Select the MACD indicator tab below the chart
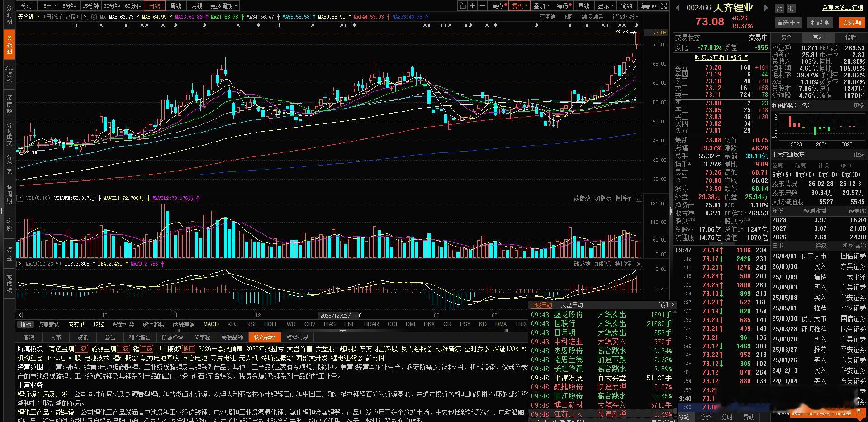The image size is (868, 422). pyautogui.click(x=211, y=324)
